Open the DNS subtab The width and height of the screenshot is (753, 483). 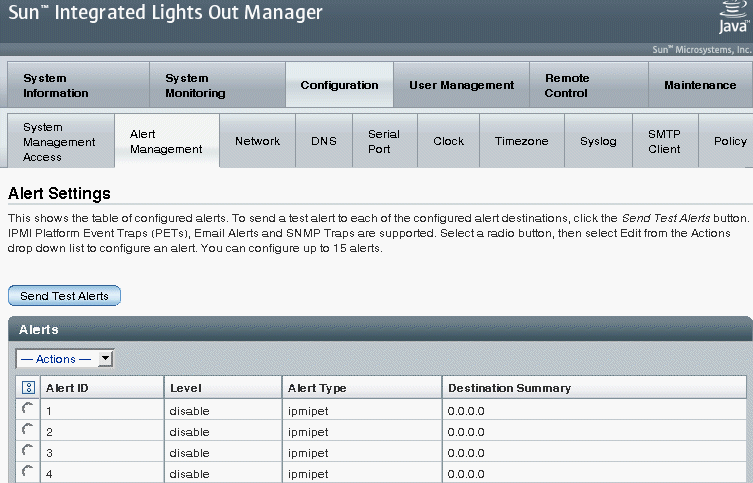[324, 141]
